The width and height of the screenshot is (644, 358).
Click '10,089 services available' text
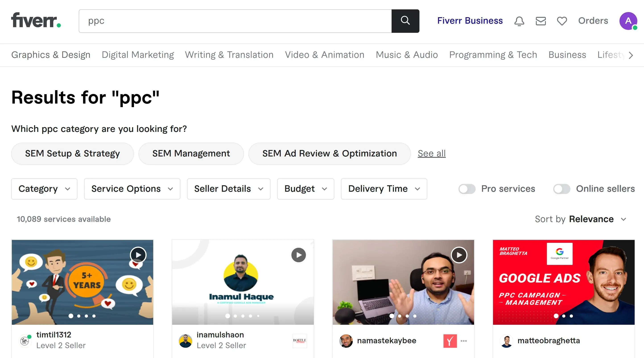64,219
